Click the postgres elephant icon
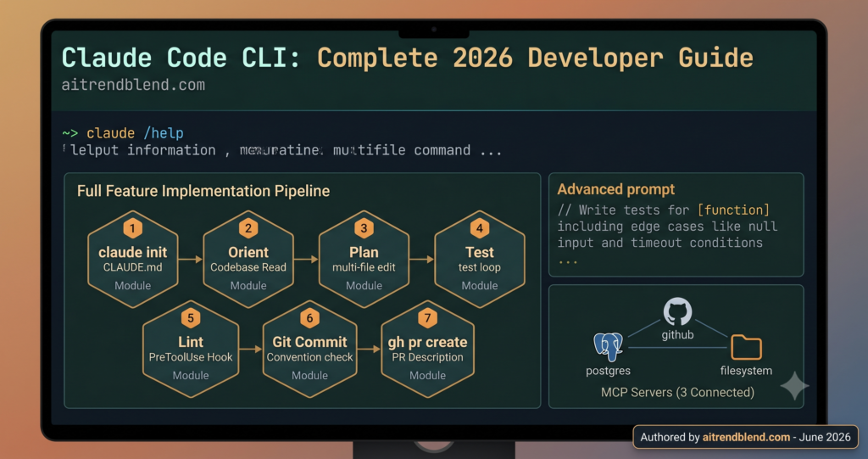This screenshot has width=868, height=459. (608, 346)
